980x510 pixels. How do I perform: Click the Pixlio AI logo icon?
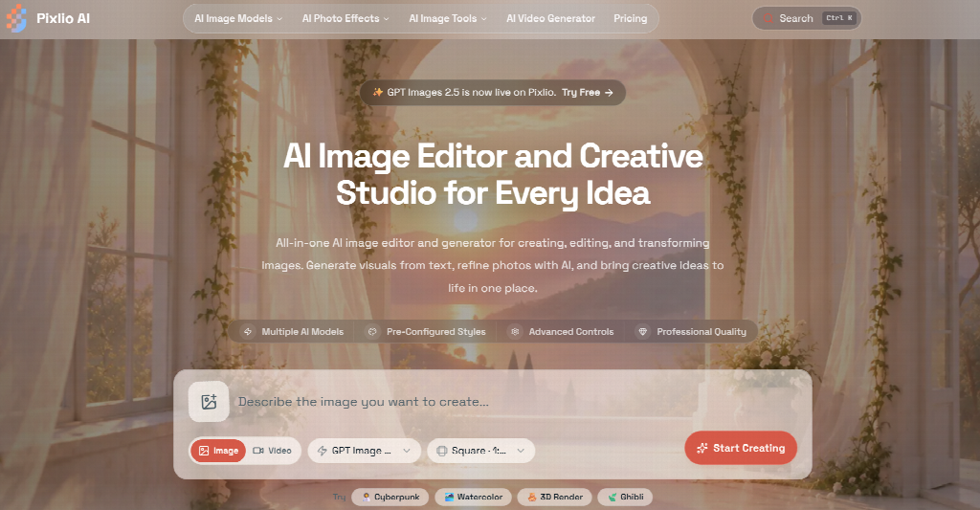(16, 18)
